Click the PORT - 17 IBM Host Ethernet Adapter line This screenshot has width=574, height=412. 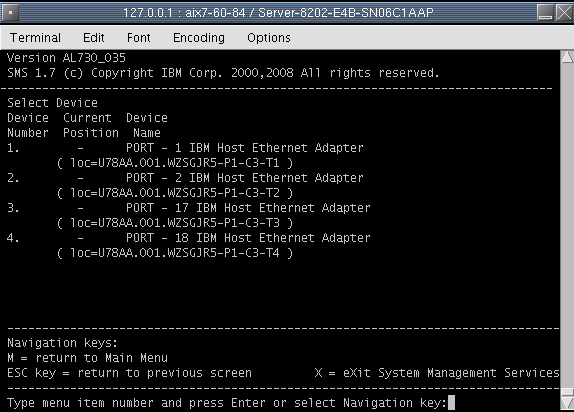tap(248, 208)
